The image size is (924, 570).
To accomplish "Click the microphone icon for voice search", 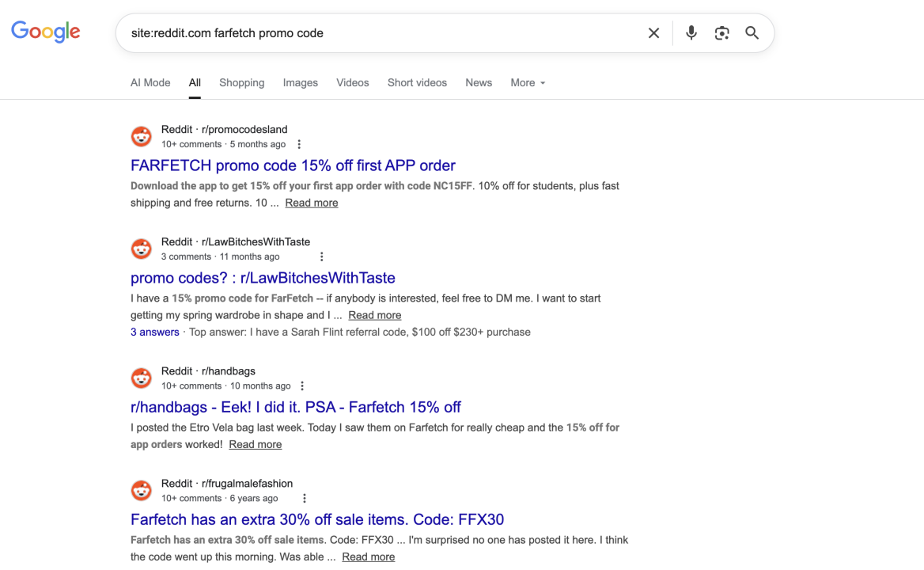I will tap(691, 32).
